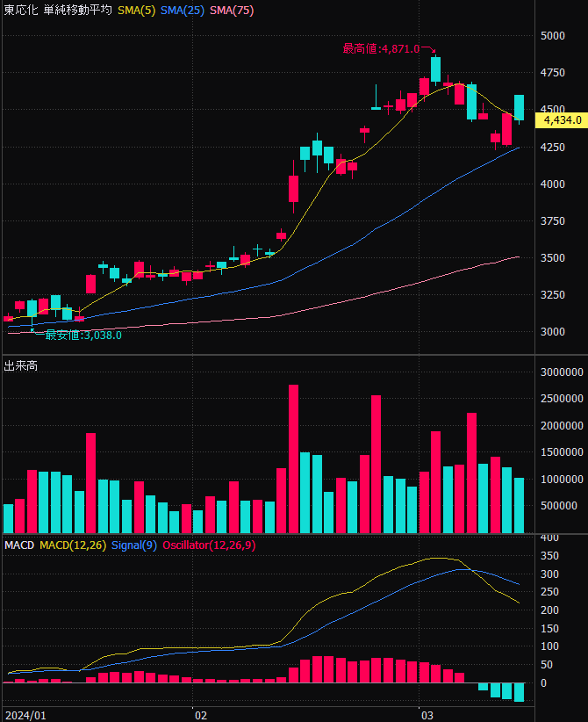Click the 3500 price axis label

[553, 258]
